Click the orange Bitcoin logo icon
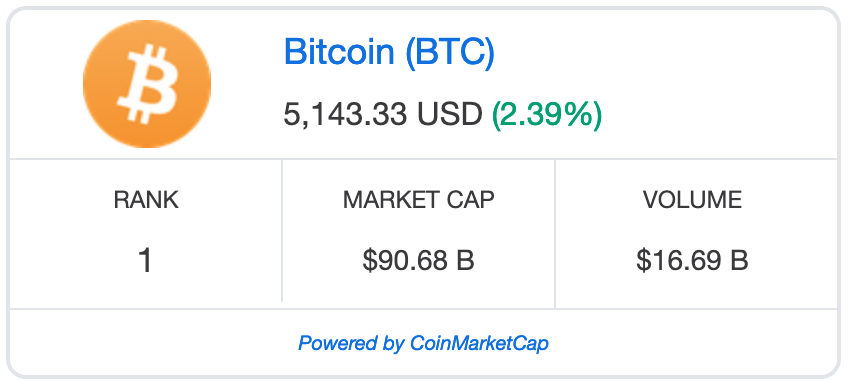852x388 pixels. click(x=147, y=84)
